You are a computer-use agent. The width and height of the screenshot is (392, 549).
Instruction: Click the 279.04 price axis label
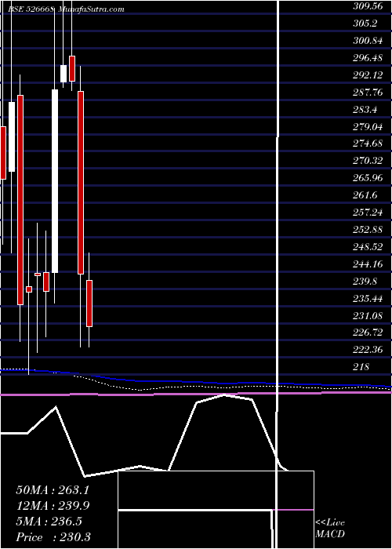[368, 126]
